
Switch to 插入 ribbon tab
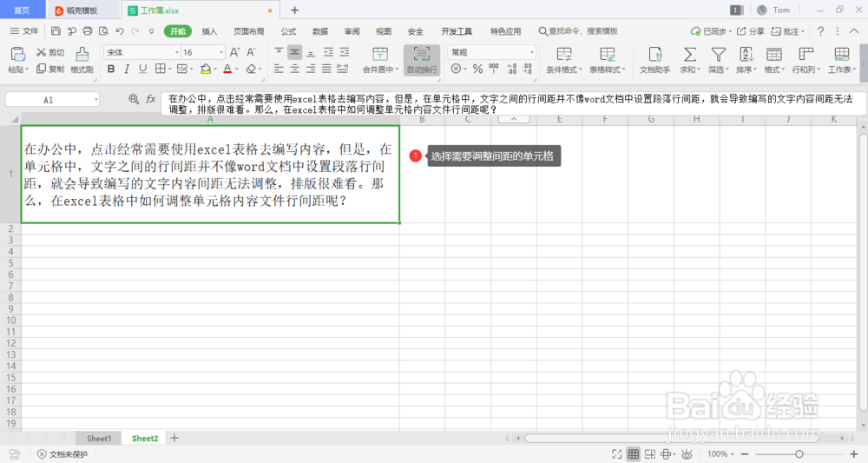209,31
